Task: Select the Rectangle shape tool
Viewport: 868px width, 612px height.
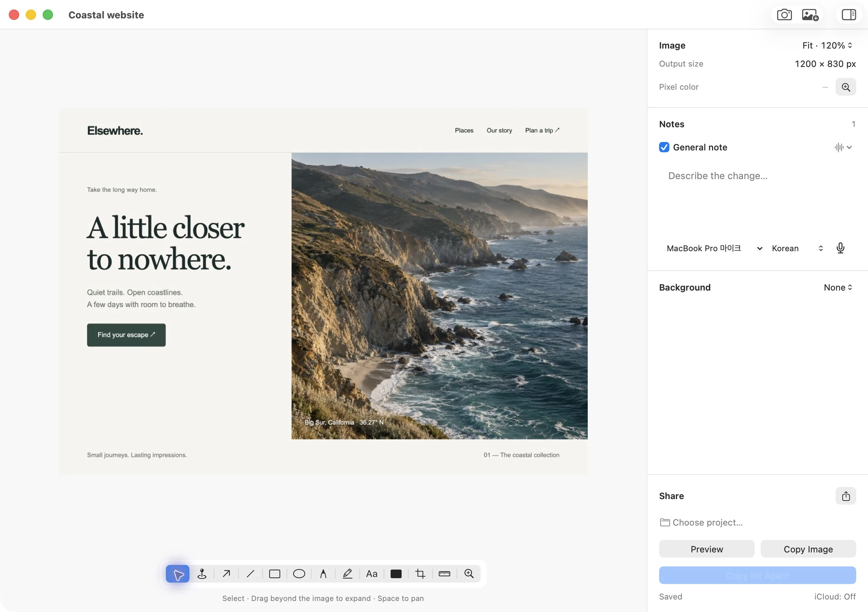Action: (274, 574)
